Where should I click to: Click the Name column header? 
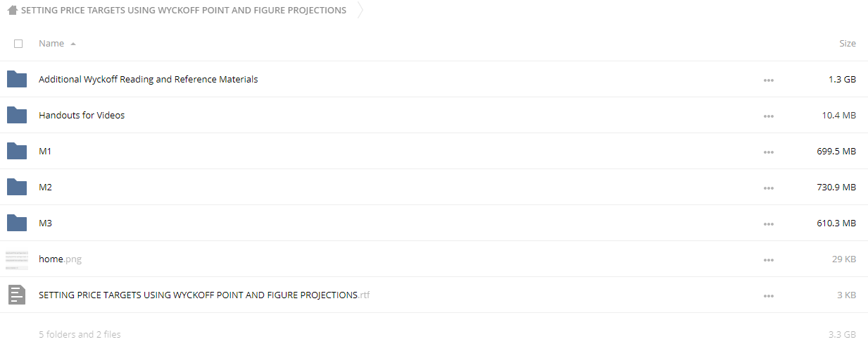[51, 44]
